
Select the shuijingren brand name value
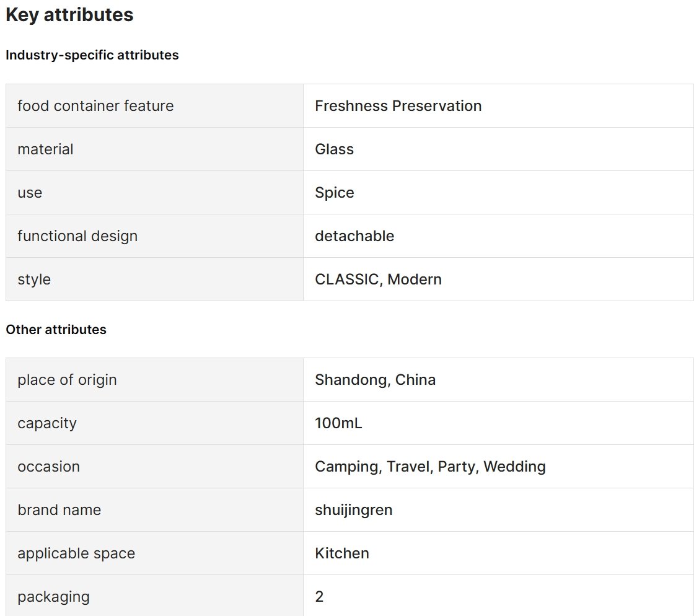(353, 509)
